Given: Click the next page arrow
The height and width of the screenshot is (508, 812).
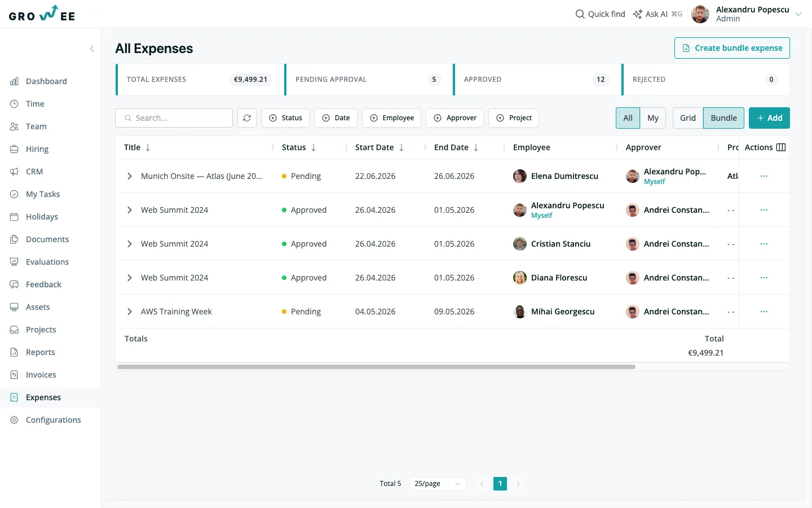Looking at the screenshot, I should 518,484.
